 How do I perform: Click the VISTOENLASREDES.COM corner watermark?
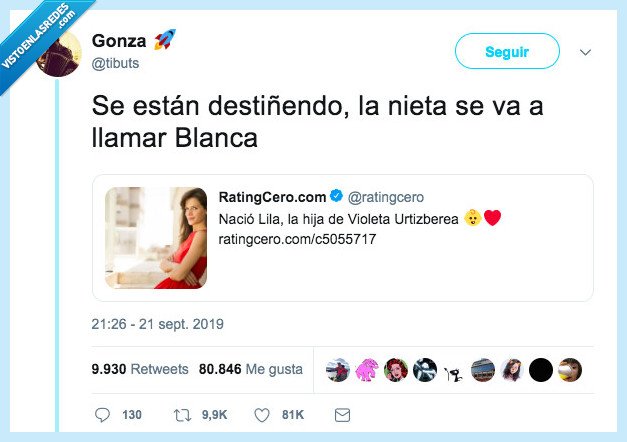[42, 42]
